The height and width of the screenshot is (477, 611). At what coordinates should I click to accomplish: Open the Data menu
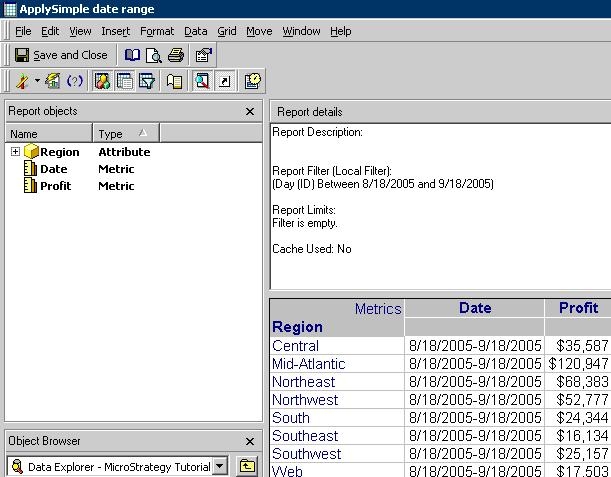click(195, 31)
